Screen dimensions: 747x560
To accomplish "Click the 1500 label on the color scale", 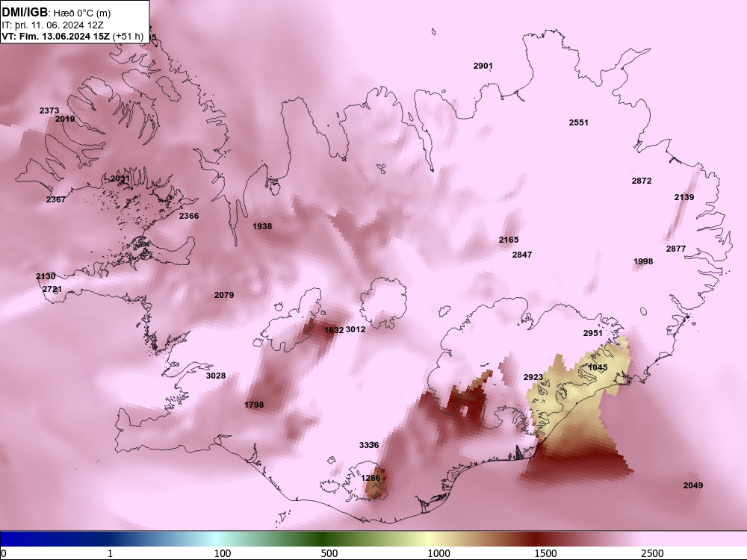I will (545, 553).
